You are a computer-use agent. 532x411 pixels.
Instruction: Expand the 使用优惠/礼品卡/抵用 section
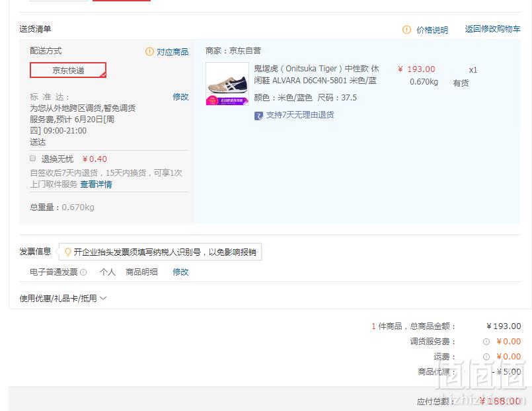coord(63,299)
